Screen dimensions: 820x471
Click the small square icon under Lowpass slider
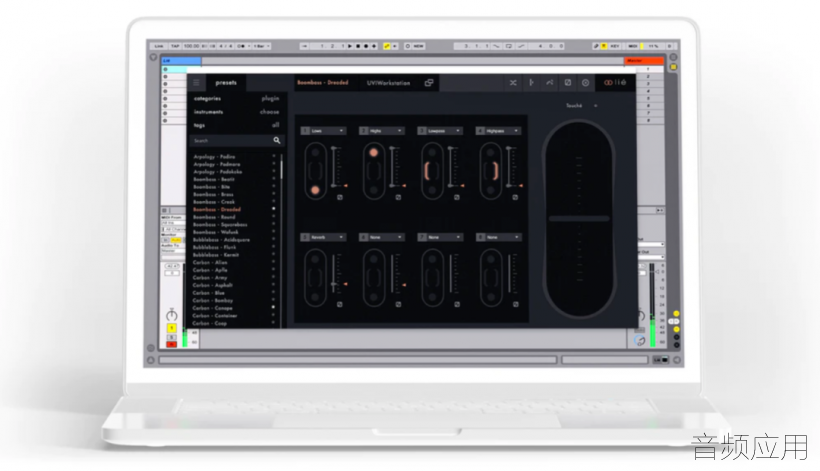pos(457,197)
